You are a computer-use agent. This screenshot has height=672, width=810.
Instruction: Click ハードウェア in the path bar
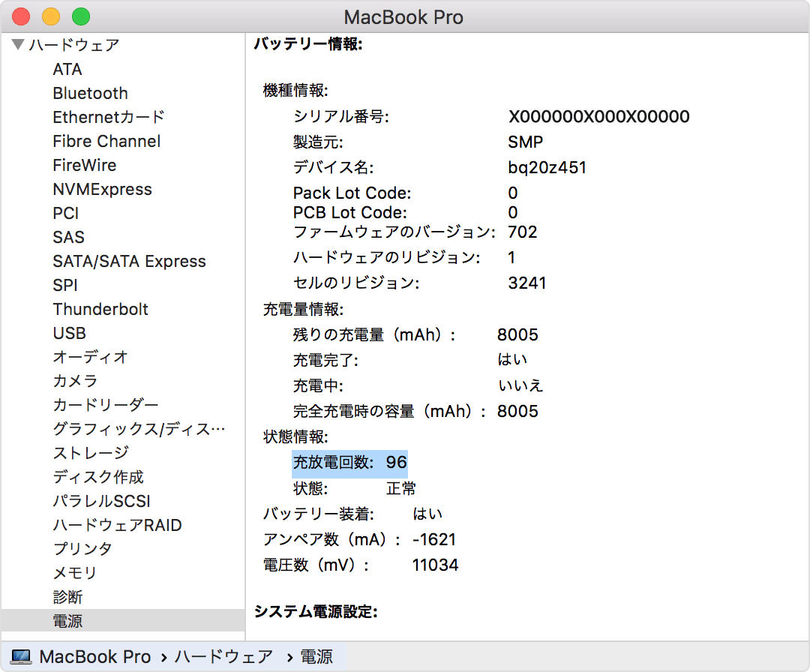pyautogui.click(x=223, y=657)
